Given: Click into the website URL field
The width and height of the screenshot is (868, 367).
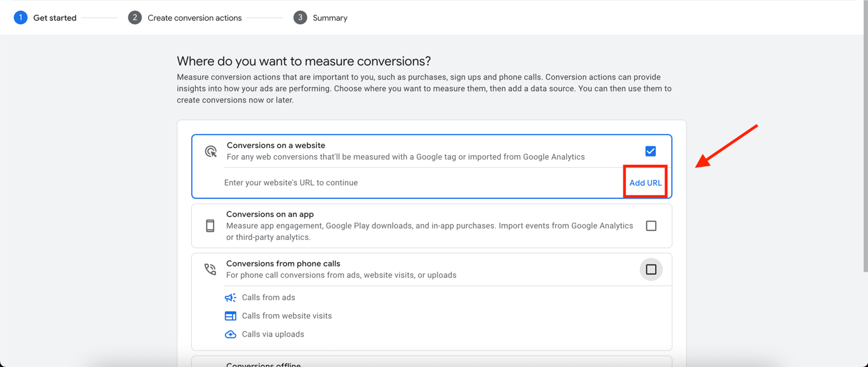Looking at the screenshot, I should (x=413, y=183).
